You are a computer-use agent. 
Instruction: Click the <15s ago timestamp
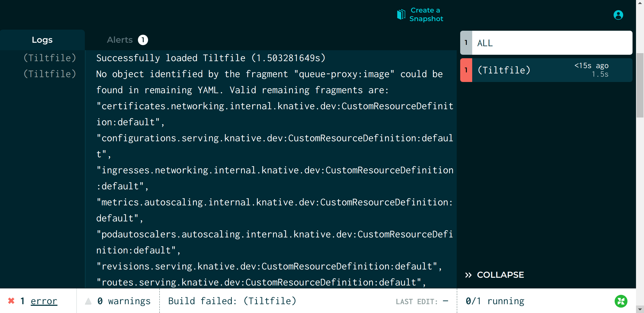pos(591,65)
